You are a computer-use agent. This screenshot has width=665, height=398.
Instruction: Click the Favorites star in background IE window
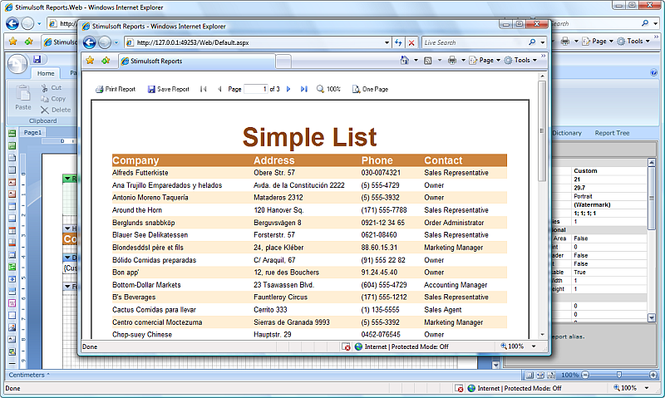click(13, 41)
